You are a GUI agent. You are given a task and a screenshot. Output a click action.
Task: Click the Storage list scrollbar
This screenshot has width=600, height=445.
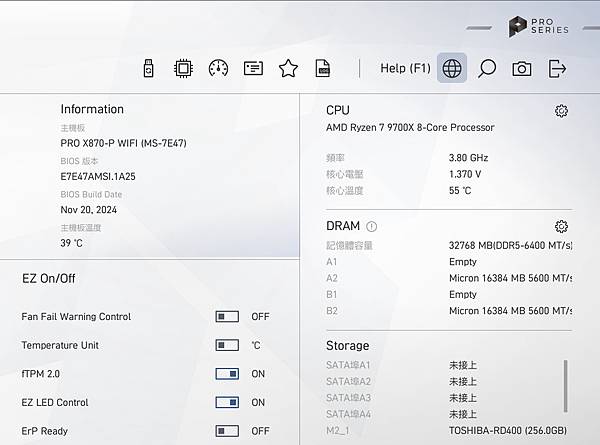coord(566,386)
